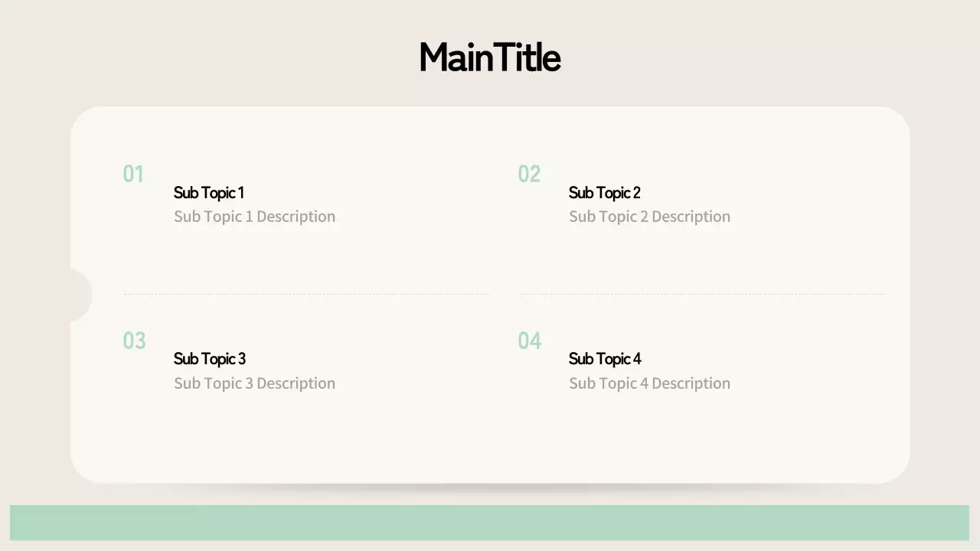
Task: Select the 02 number label
Action: coord(529,174)
